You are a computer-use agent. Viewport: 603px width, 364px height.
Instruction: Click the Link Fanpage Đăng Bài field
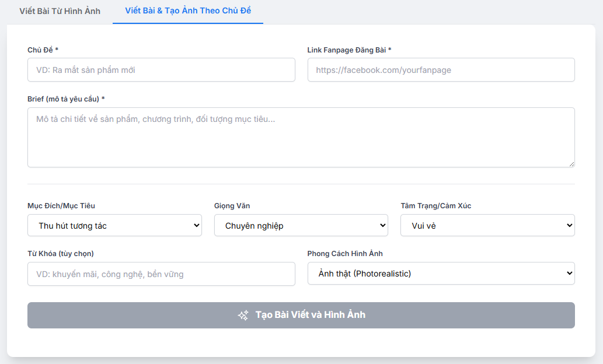coord(441,69)
